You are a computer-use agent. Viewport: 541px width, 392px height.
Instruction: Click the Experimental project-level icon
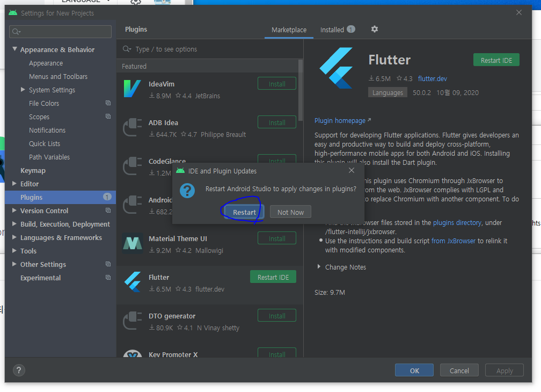pyautogui.click(x=108, y=278)
